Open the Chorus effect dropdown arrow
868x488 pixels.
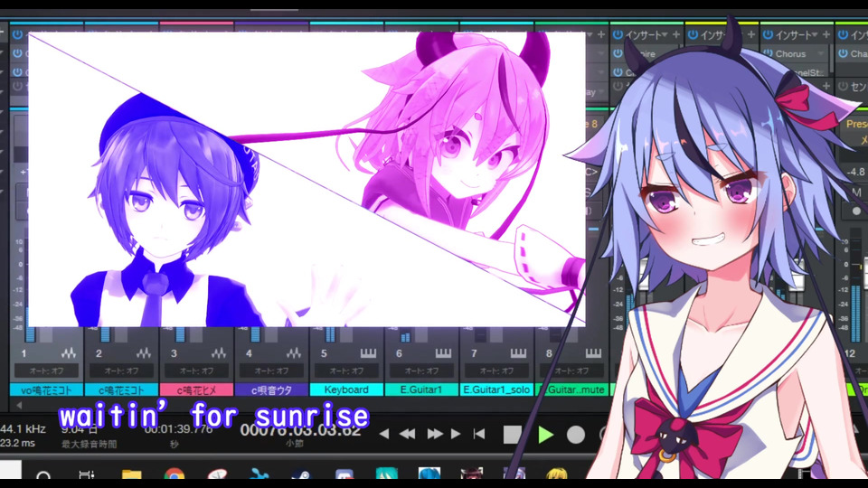[x=820, y=53]
